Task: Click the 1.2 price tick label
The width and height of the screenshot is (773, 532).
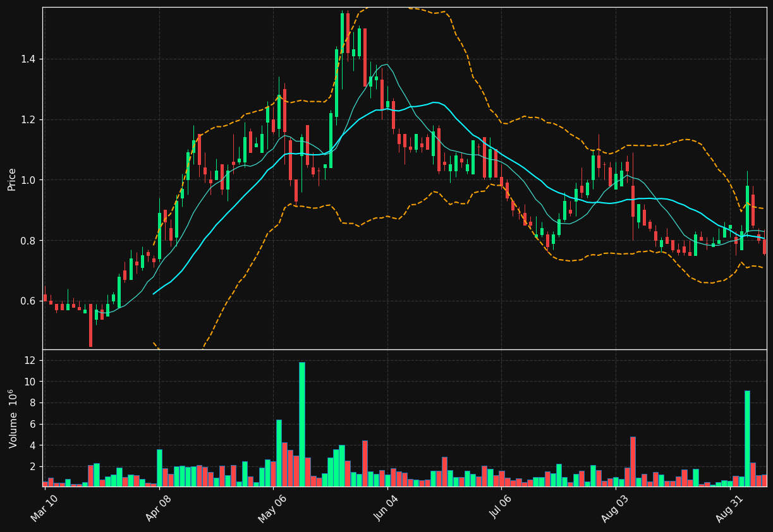Action: click(29, 119)
